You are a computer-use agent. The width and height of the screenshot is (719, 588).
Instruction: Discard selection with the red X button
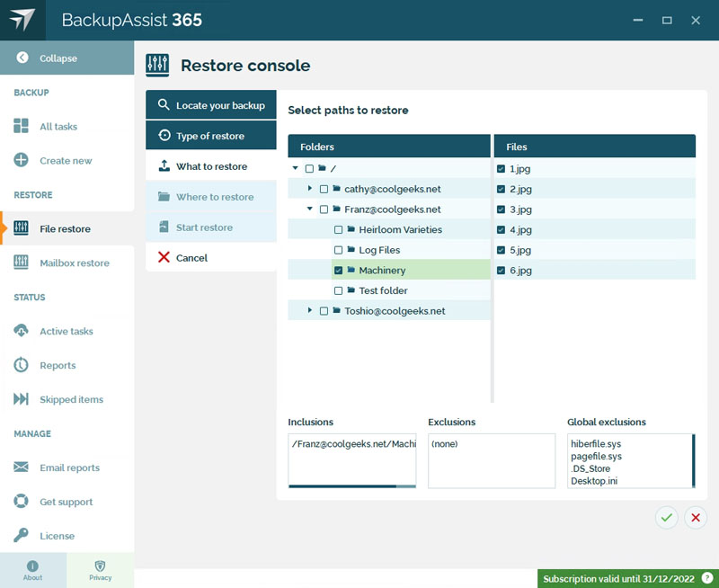point(695,517)
